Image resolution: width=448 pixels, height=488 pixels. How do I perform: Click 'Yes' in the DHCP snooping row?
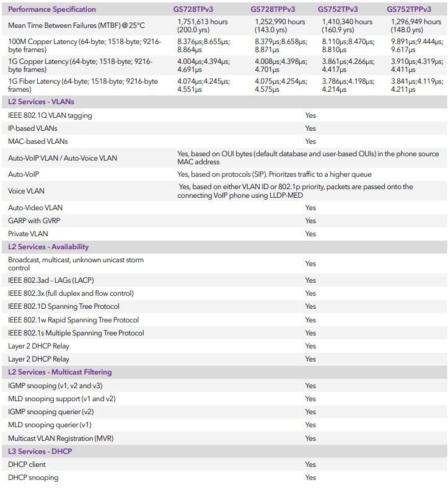pos(310,477)
